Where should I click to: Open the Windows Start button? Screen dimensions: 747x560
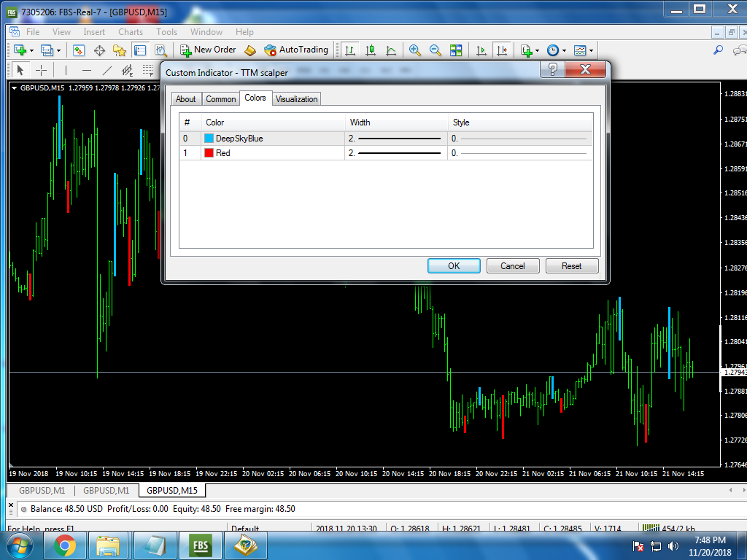19,545
